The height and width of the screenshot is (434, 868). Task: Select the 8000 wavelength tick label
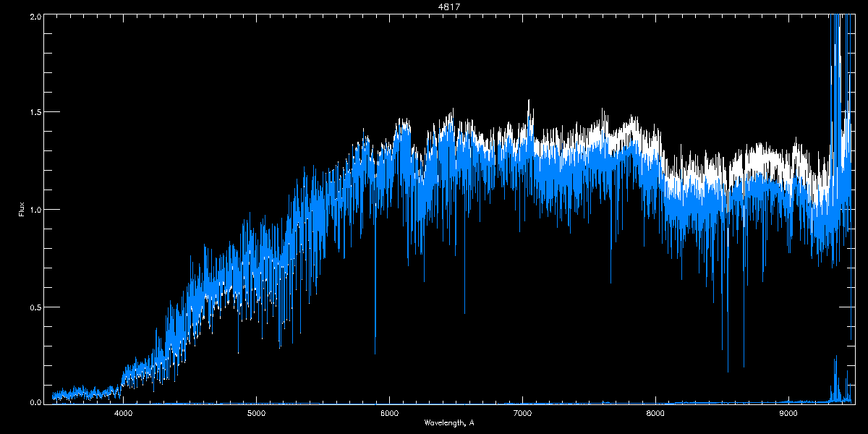(x=655, y=414)
